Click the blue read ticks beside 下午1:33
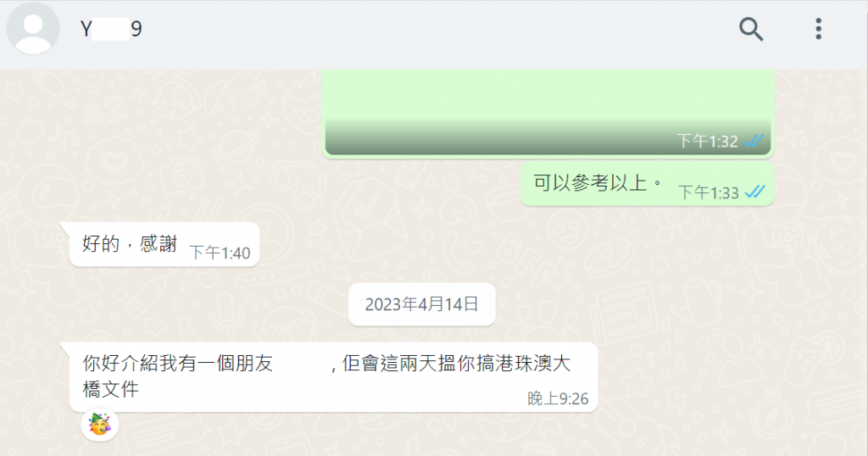Screen dimensions: 868x456 tap(754, 192)
